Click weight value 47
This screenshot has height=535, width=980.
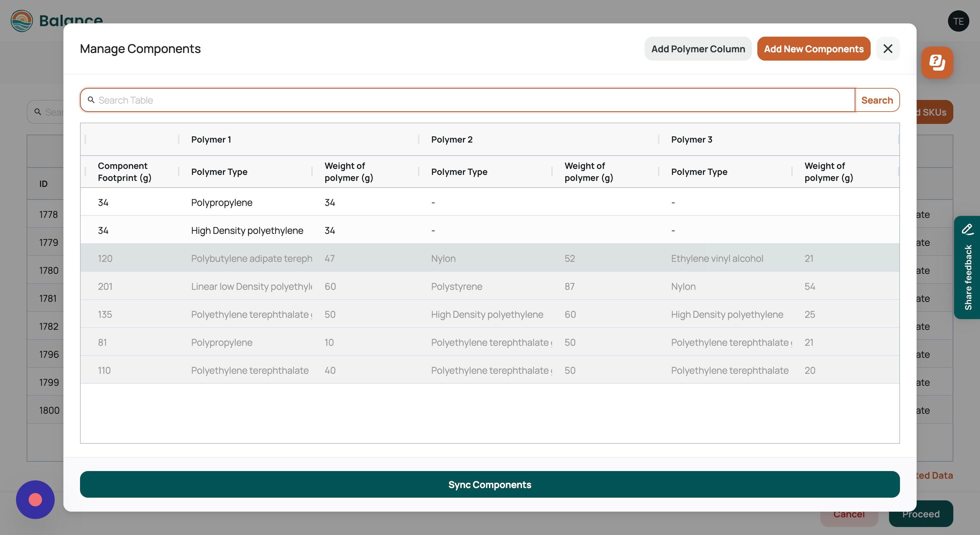pos(329,259)
